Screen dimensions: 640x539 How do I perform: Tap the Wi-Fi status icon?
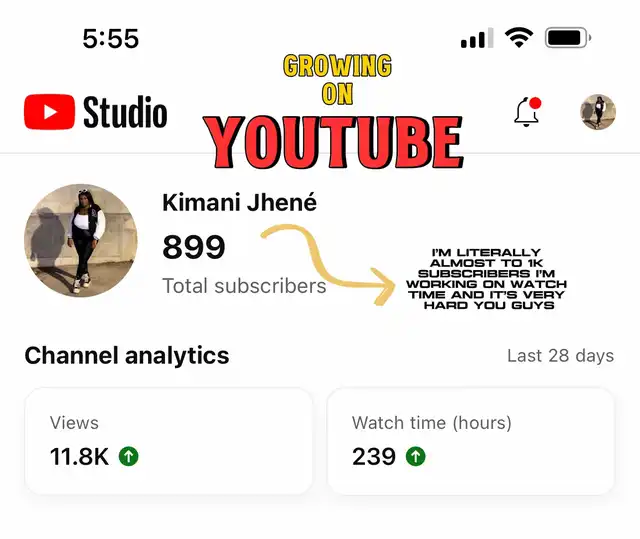pos(519,38)
